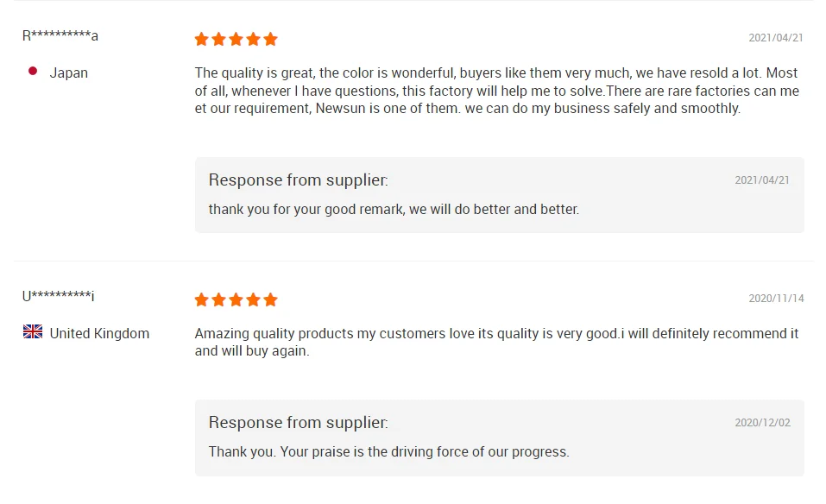Viewport: 826px width, 504px height.
Task: Open reviewer profile U**********i
Action: click(59, 296)
